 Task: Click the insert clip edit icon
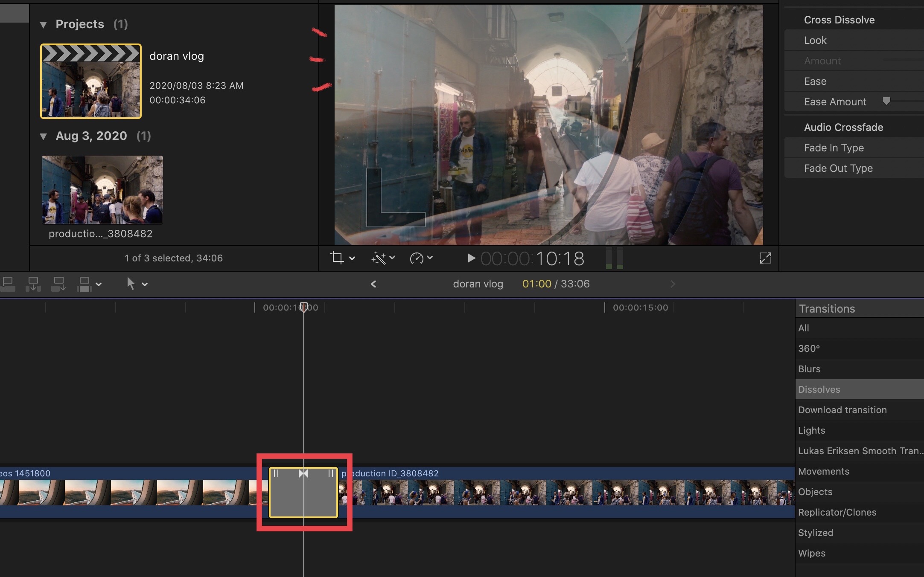[x=33, y=284]
